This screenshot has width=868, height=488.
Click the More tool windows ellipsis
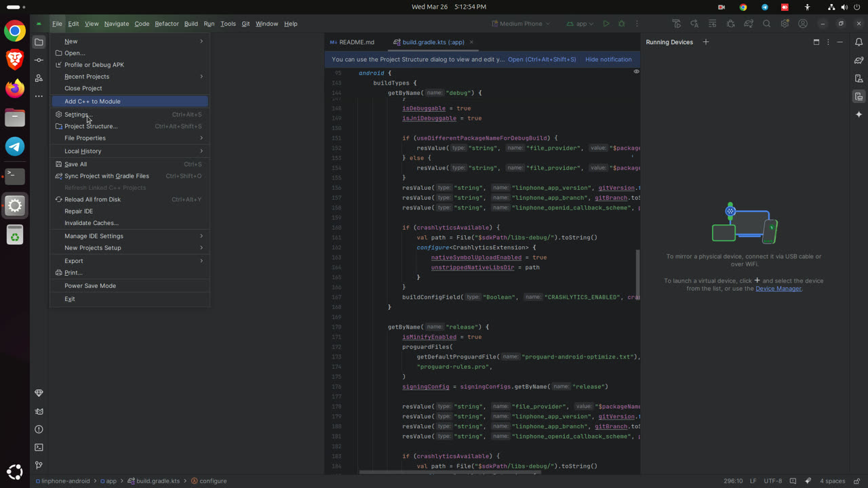click(39, 96)
